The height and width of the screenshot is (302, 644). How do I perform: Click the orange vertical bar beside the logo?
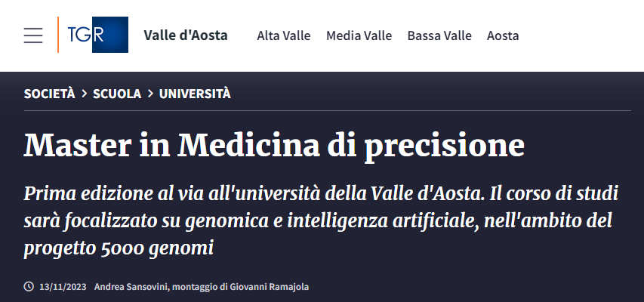[x=58, y=35]
